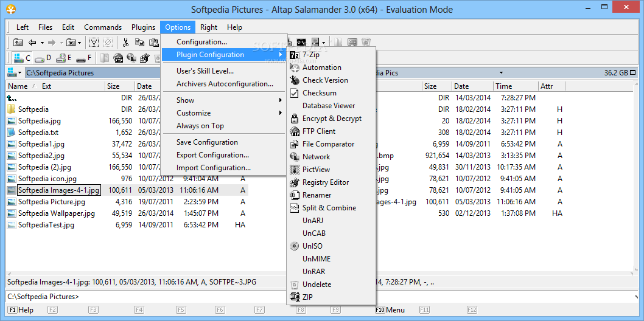Sort right panel by Time column
Viewport: 644px width, 321px height.
(x=516, y=86)
